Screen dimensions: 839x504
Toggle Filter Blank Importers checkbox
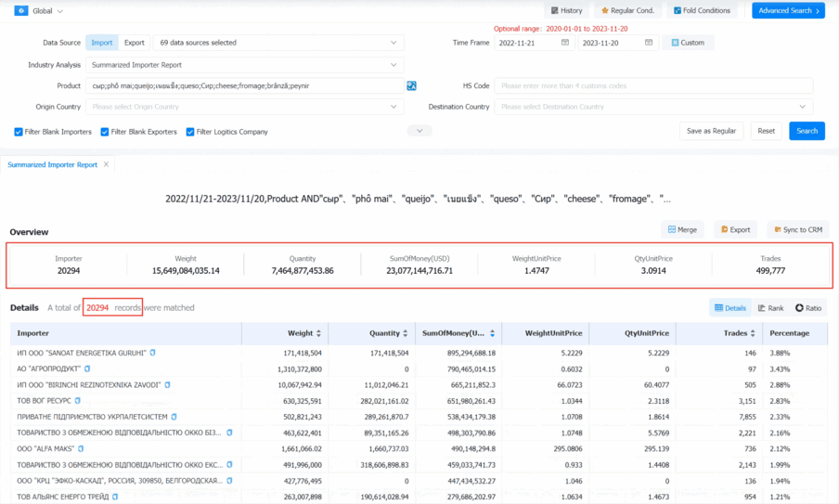click(19, 132)
